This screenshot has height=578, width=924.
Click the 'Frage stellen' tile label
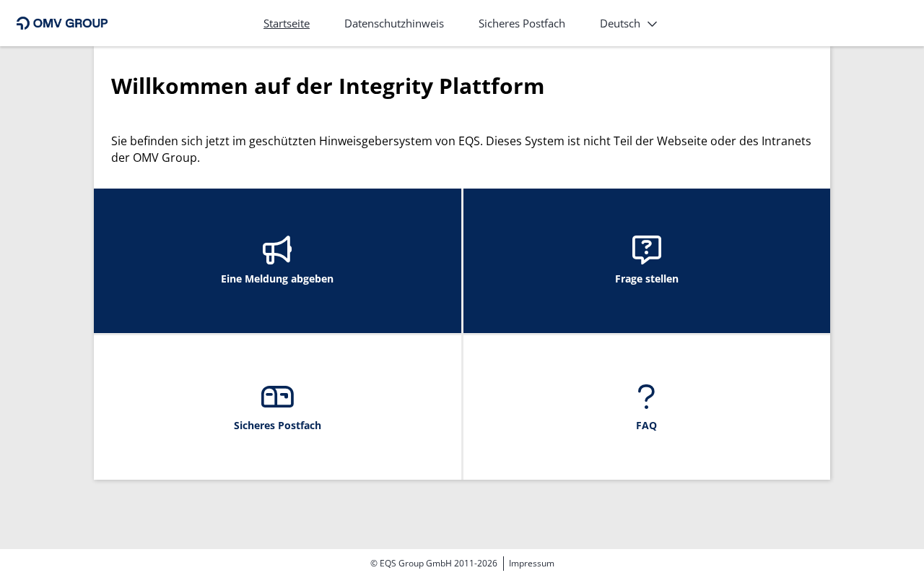646,279
